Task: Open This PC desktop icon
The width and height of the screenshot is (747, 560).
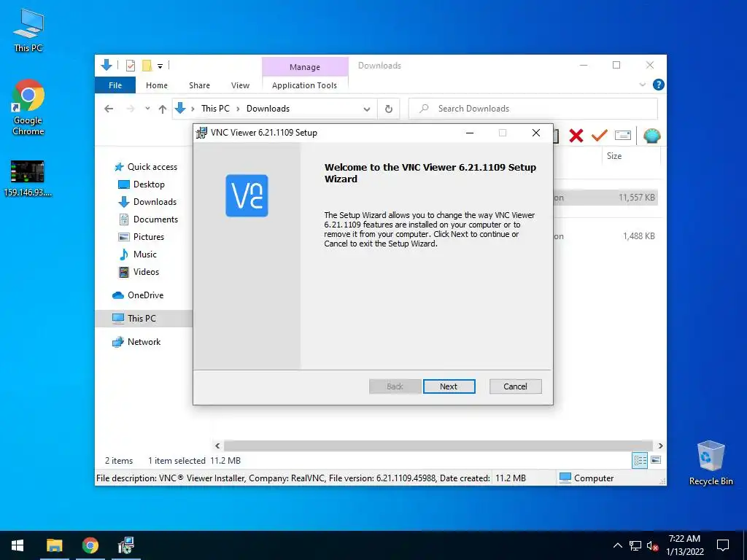Action: click(x=28, y=31)
